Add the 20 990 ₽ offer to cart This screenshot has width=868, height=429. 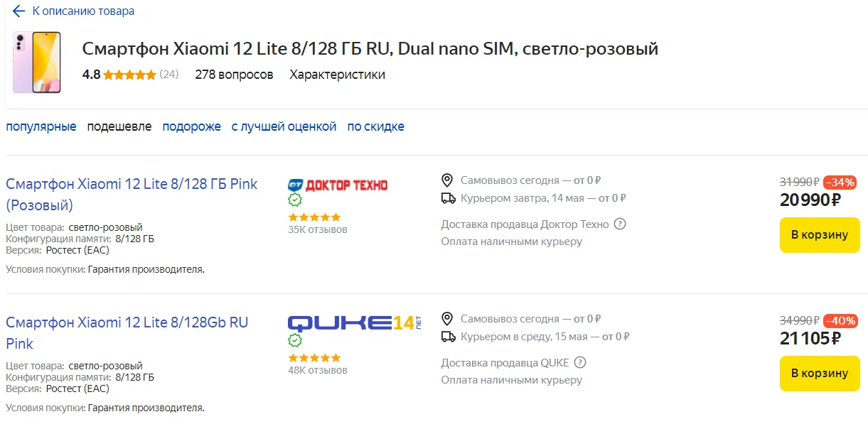click(820, 235)
